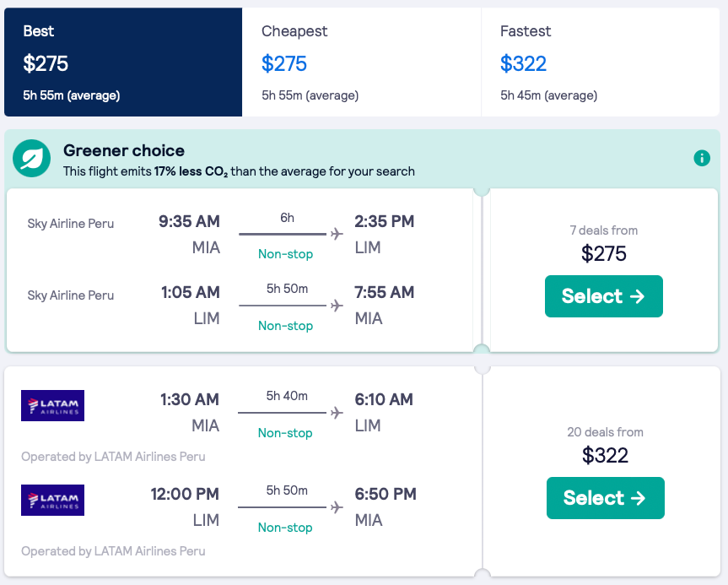Click the "20 deals from" text

605,432
